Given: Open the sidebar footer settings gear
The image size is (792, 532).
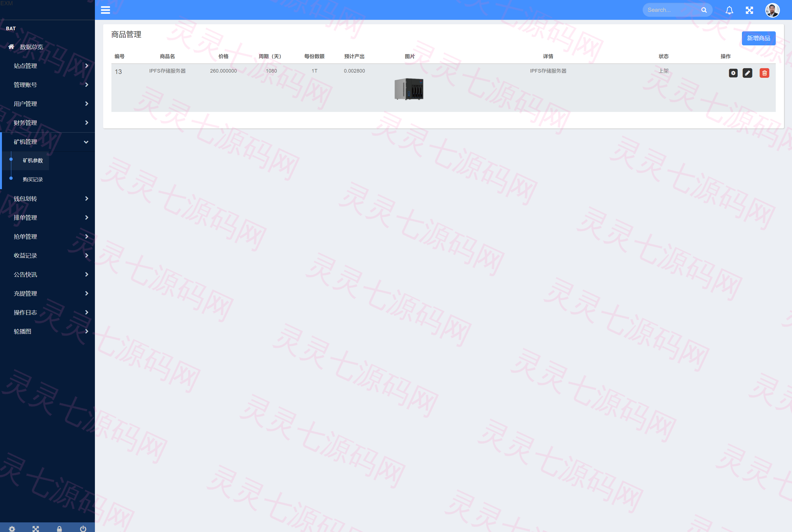Looking at the screenshot, I should point(12,529).
